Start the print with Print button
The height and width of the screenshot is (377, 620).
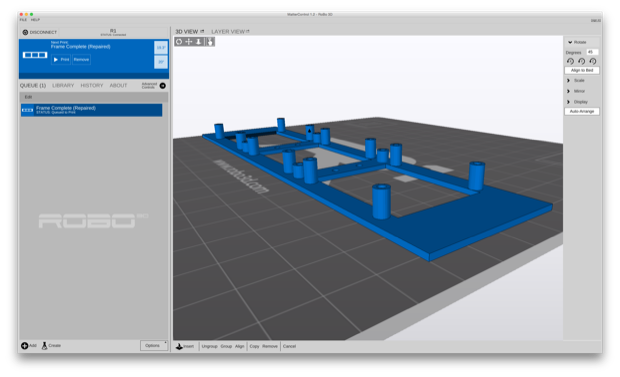[61, 59]
